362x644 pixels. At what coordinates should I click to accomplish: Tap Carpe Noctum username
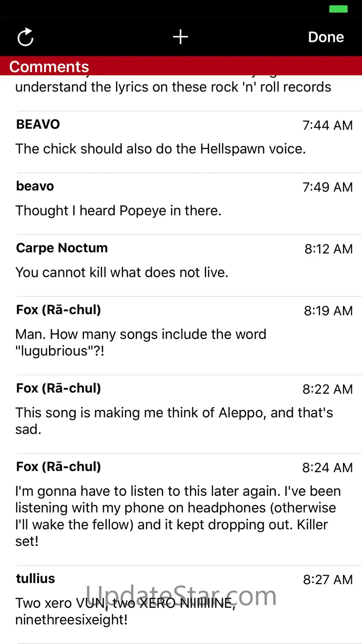coord(62,248)
